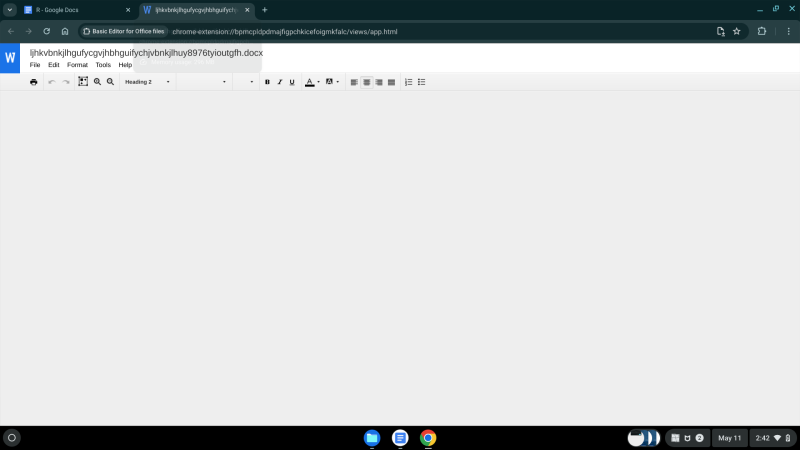This screenshot has height=450, width=800.
Task: Go forward in browser history
Action: 29,31
